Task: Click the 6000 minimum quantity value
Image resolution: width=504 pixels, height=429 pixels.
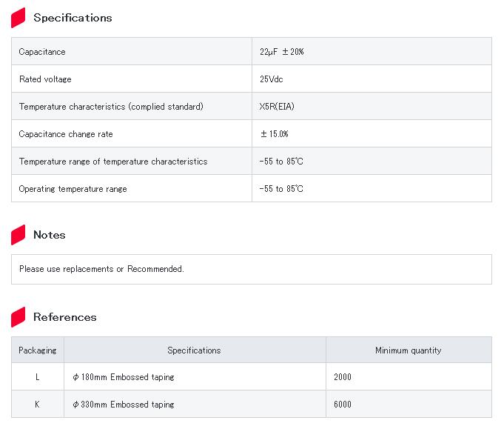Action: click(x=343, y=405)
